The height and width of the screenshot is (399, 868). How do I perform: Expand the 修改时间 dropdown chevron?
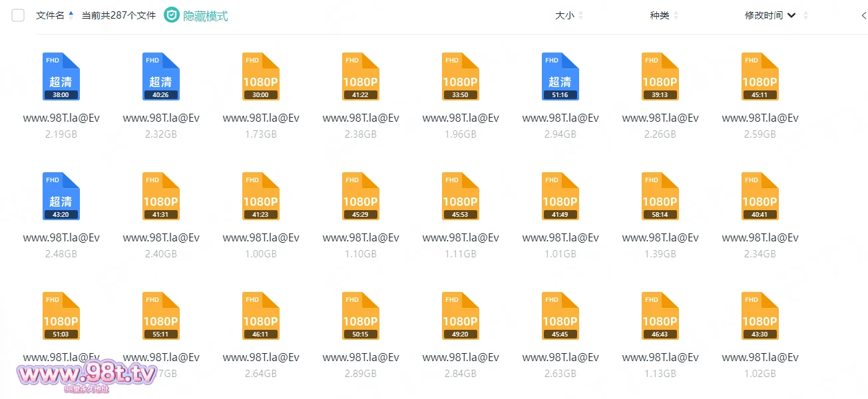pos(791,15)
